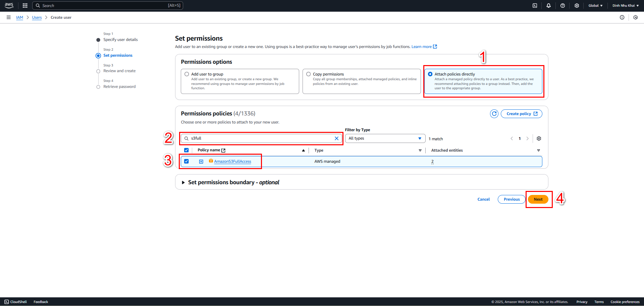This screenshot has width=644, height=306.
Task: Click the policy search input field
Action: tap(261, 139)
